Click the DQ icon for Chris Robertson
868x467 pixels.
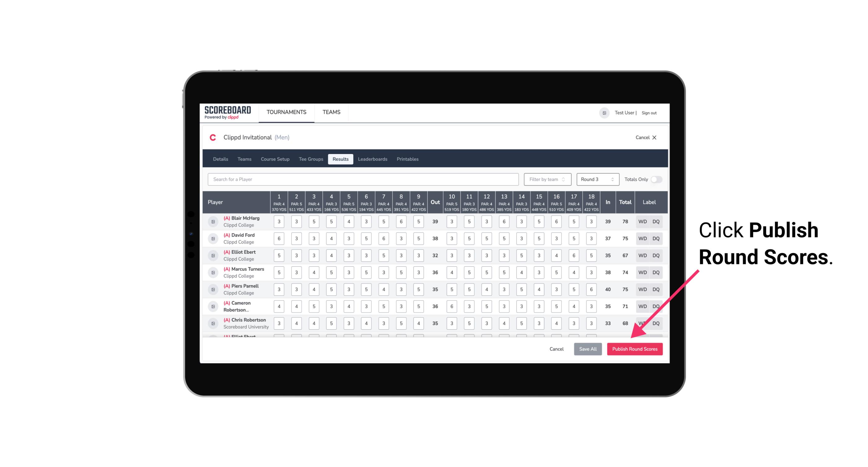[x=657, y=323]
